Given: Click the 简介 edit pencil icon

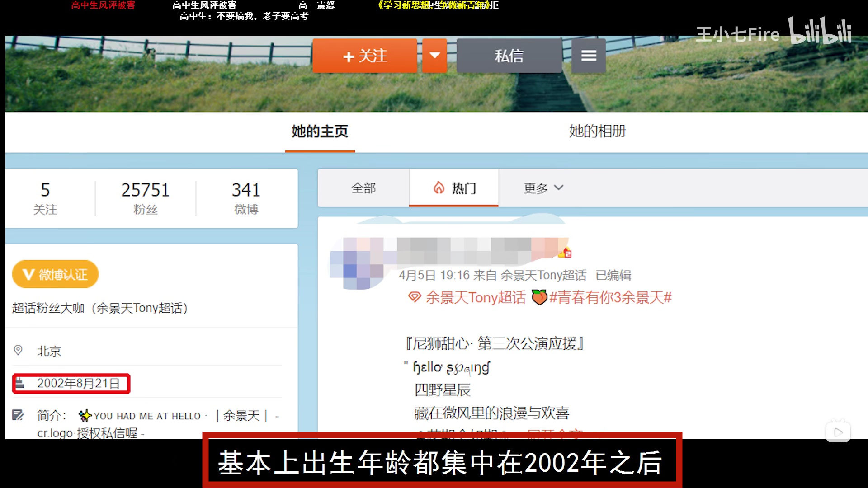Looking at the screenshot, I should 18,415.
